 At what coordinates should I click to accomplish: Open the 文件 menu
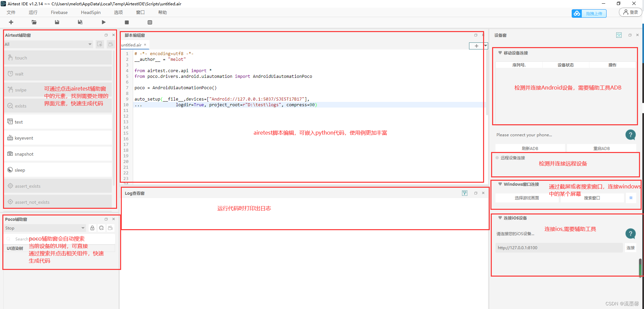11,12
